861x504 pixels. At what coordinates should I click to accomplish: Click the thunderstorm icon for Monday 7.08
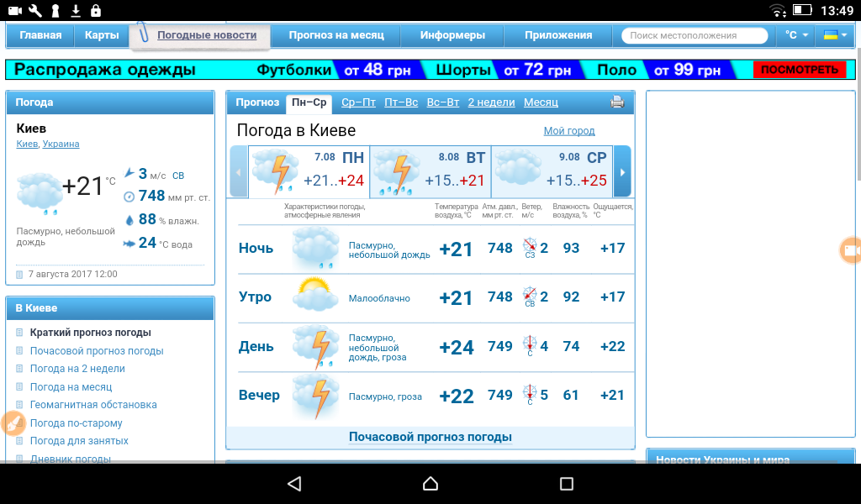(275, 170)
